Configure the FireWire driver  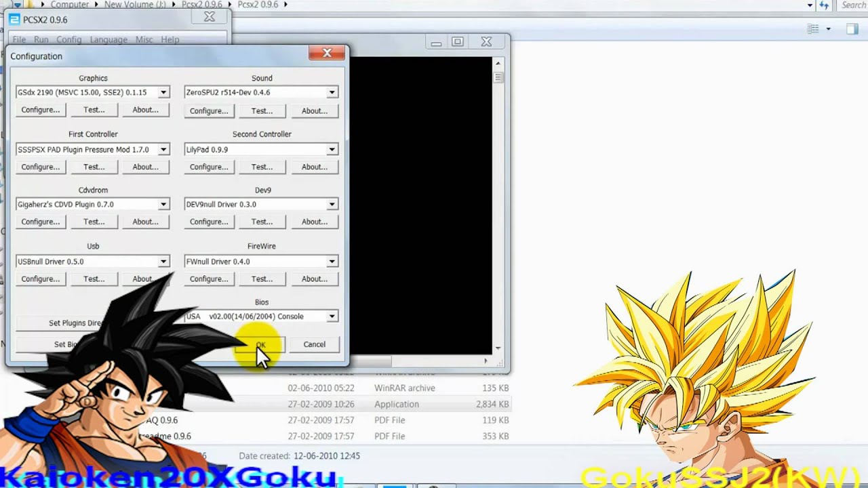[209, 279]
